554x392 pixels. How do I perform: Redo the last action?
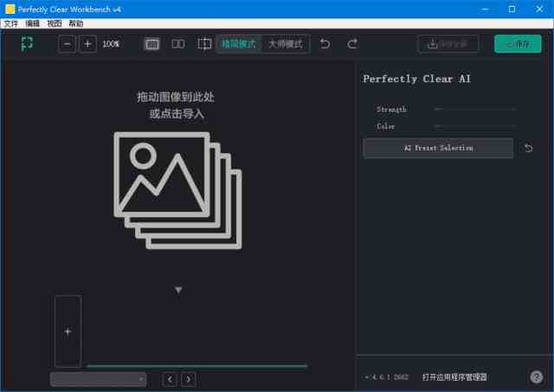click(352, 43)
